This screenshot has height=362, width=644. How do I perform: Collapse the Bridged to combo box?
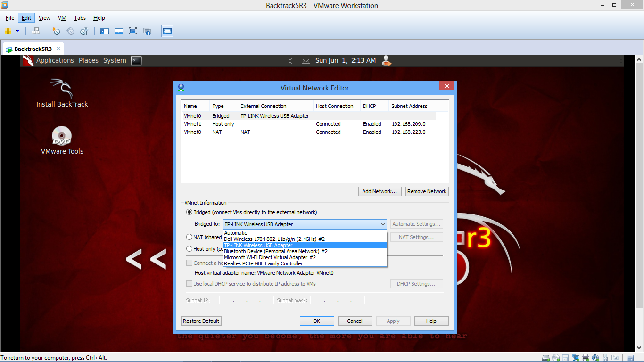click(x=383, y=224)
